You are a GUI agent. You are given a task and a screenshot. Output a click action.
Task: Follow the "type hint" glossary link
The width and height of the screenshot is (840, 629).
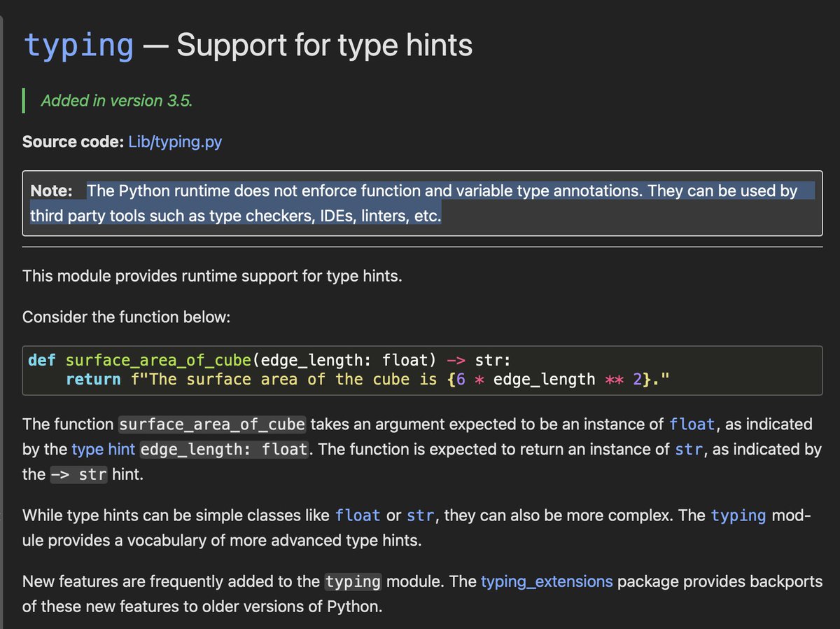click(x=104, y=449)
